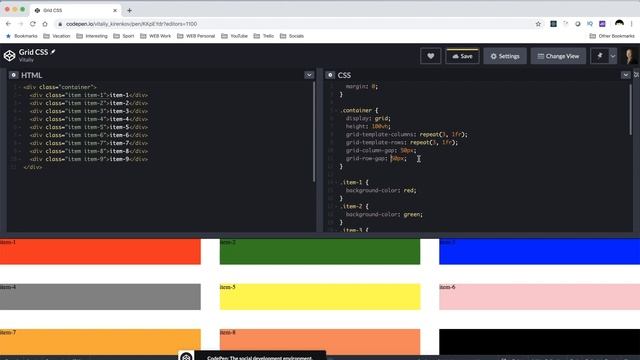
Task: Open pen Settings
Action: [505, 56]
